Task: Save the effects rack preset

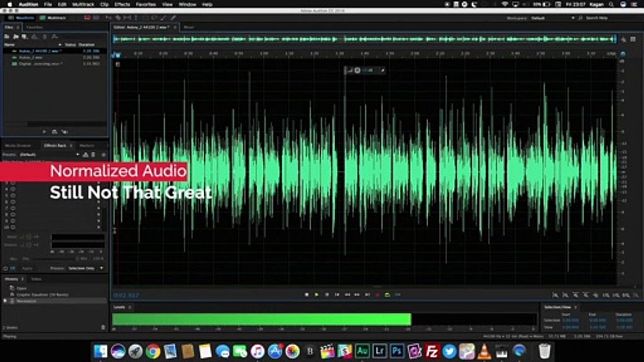Action: pyautogui.click(x=86, y=154)
